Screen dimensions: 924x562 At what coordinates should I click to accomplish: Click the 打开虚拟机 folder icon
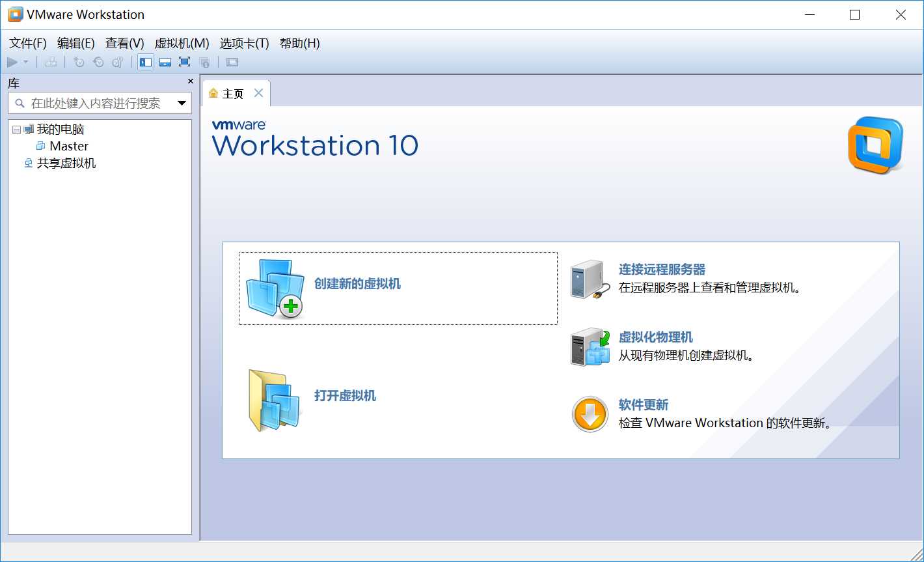[x=276, y=400]
